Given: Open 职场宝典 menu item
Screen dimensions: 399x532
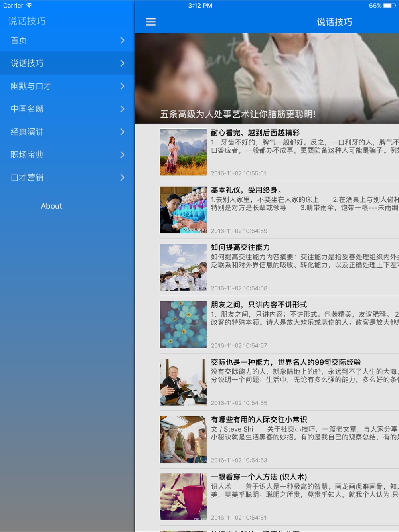Looking at the screenshot, I should tap(67, 155).
